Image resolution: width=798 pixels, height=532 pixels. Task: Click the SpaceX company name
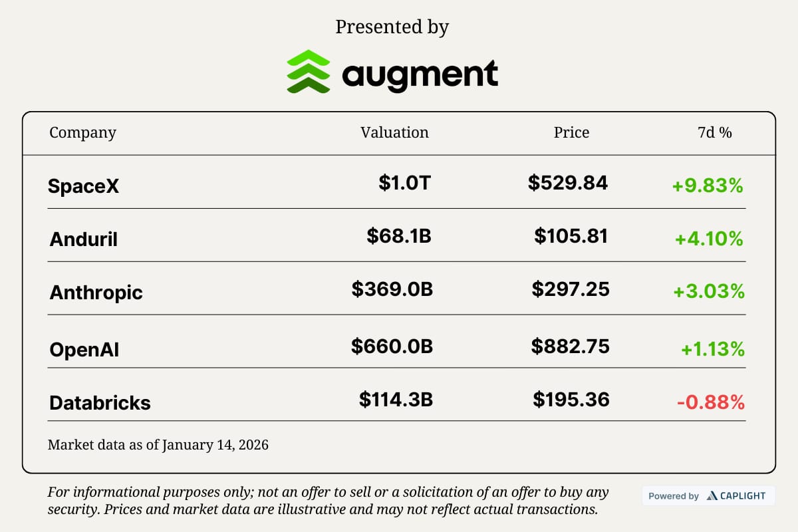83,186
